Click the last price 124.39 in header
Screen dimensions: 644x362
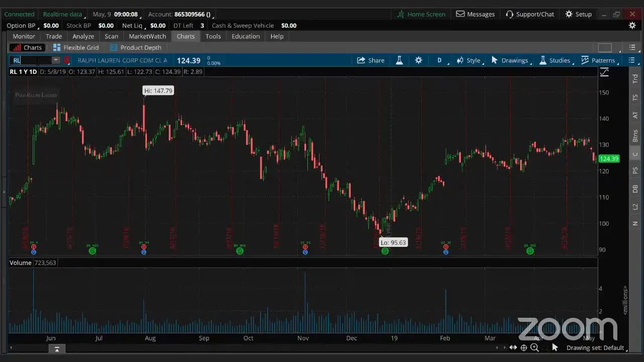click(189, 60)
